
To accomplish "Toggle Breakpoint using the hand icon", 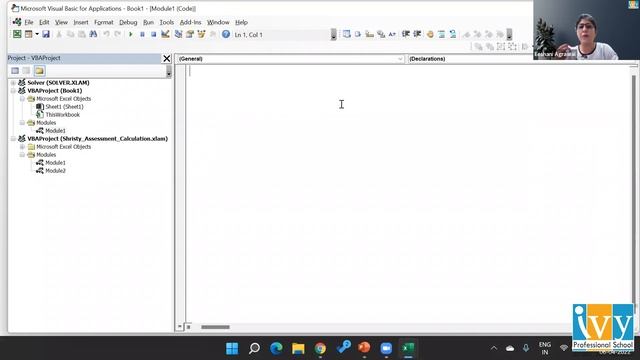I will pyautogui.click(x=430, y=34).
